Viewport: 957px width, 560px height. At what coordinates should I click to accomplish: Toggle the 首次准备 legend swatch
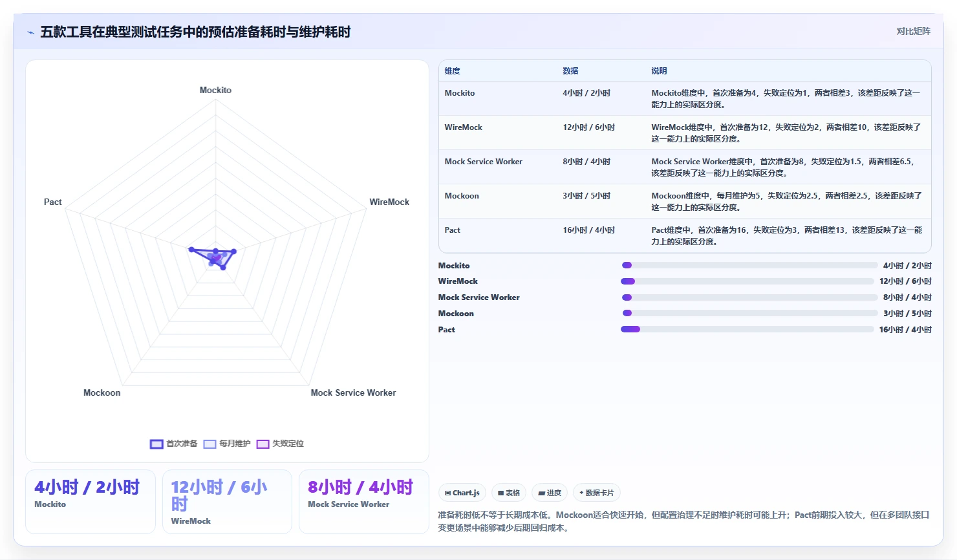[x=156, y=444]
